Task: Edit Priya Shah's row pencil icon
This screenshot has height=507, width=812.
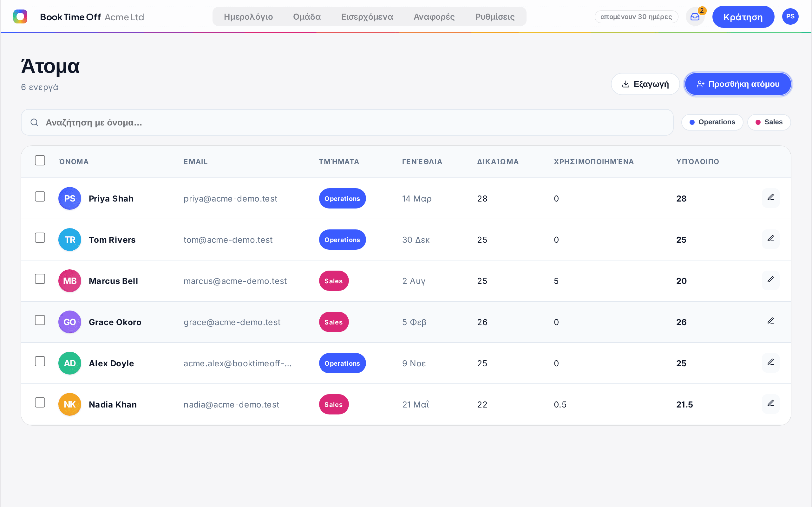Action: [770, 198]
